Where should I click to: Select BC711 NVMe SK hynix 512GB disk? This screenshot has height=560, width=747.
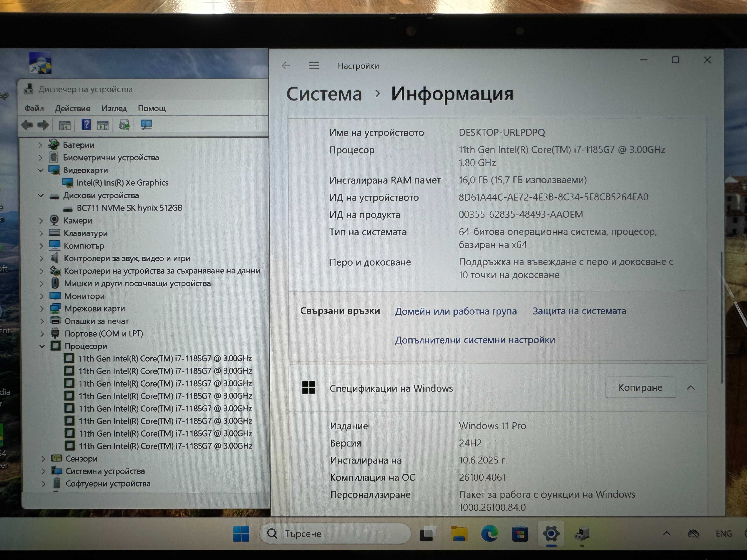coord(129,208)
